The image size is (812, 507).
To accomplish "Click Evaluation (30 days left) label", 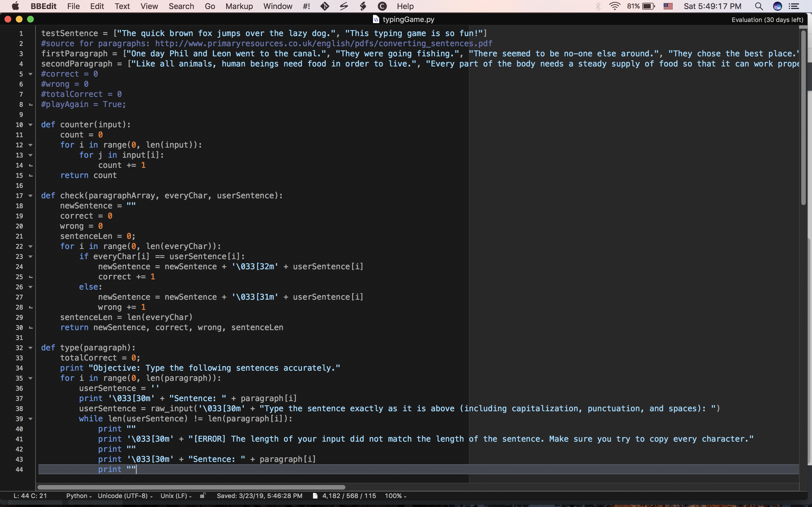I will point(767,20).
